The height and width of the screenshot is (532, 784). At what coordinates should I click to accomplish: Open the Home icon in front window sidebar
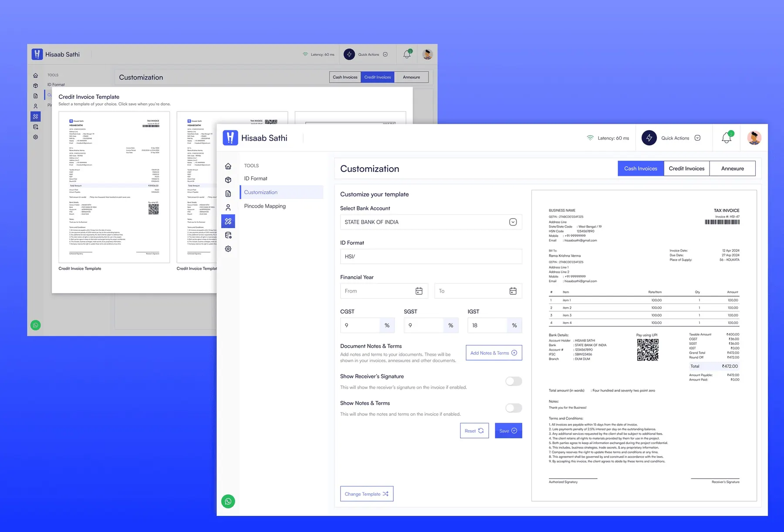(228, 166)
